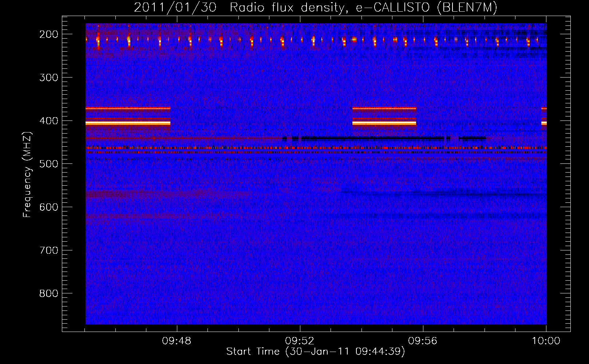
Task: Click the 300 frequency tick label
Action: [x=48, y=78]
